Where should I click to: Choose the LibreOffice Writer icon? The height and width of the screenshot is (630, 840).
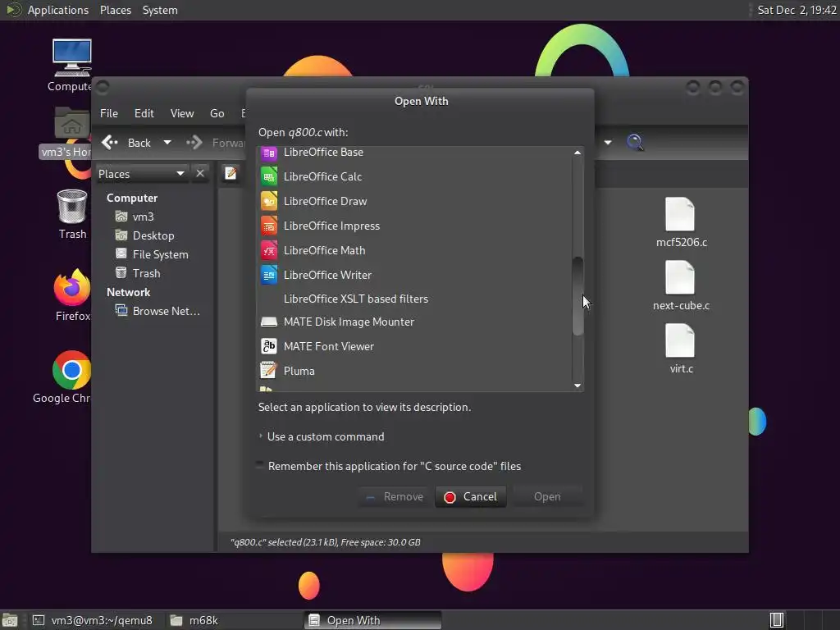[x=269, y=275]
